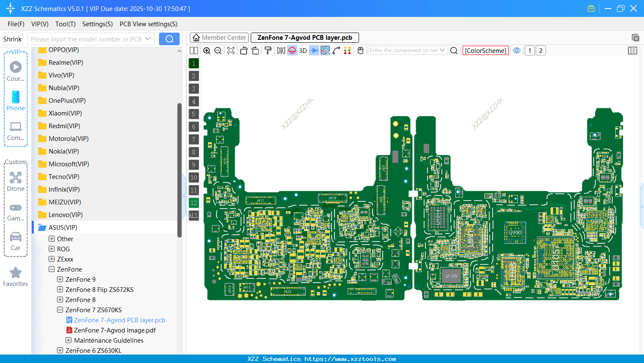The image size is (644, 363).
Task: Open the Member Center tab
Action: pyautogui.click(x=219, y=38)
